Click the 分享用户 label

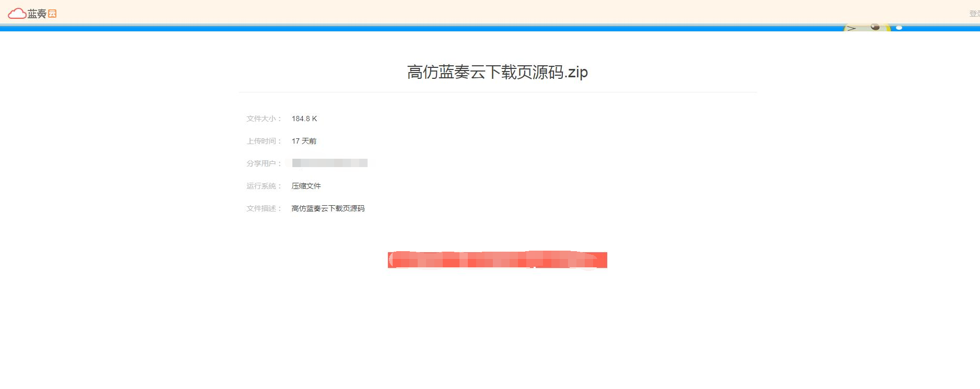[264, 163]
